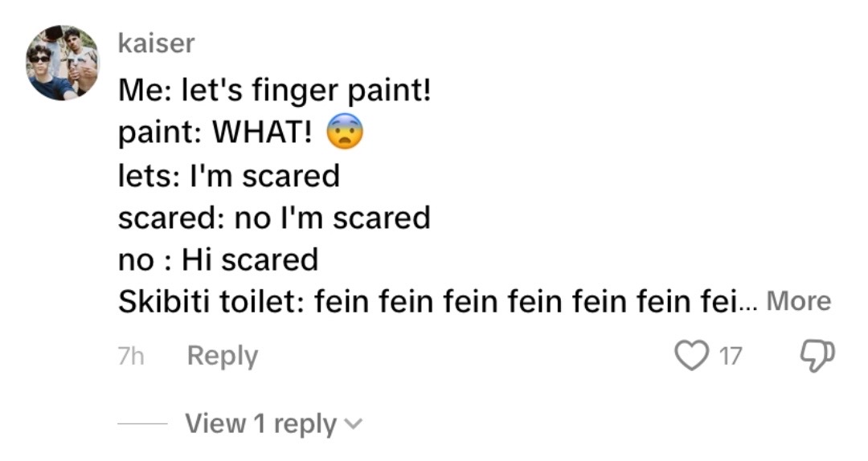Image resolution: width=868 pixels, height=461 pixels.
Task: Click the divider line beside View 1 reply
Action: (x=142, y=424)
